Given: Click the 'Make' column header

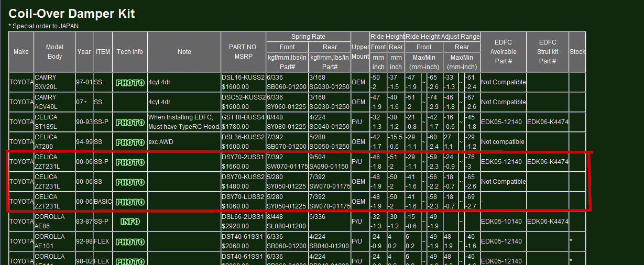Looking at the screenshot, I should [21, 52].
